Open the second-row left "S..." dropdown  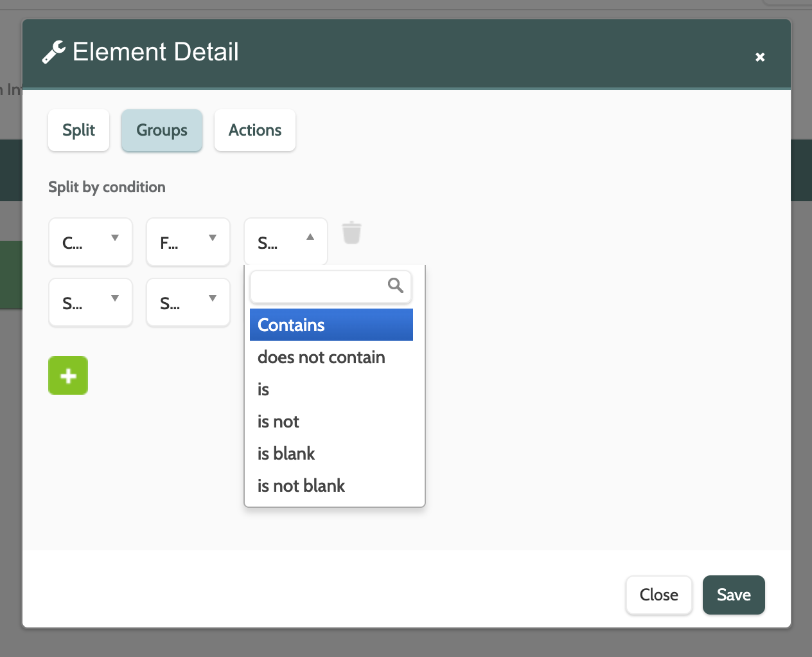click(91, 302)
